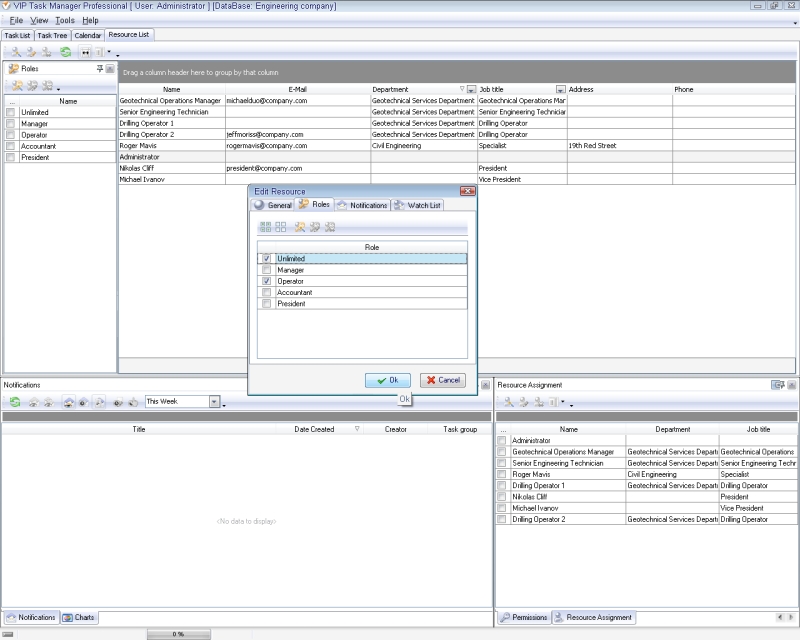Tick the Manager checkbox in the Roles panel
Screen dimensions: 800x640
(x=11, y=124)
